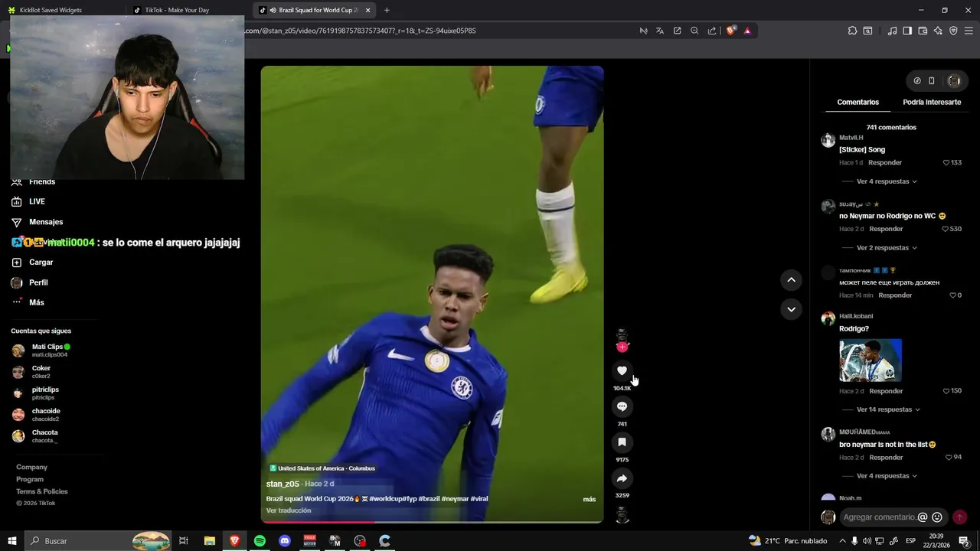The width and height of the screenshot is (980, 551).
Task: Open comments via the speech bubble icon
Action: pyautogui.click(x=622, y=406)
